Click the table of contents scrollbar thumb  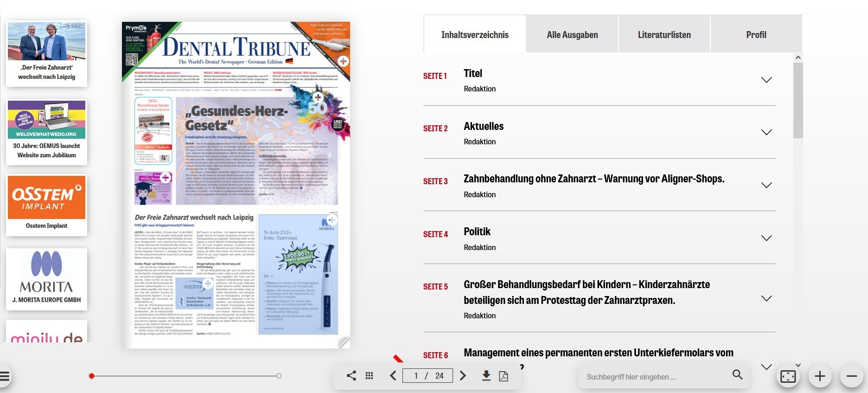pos(798,100)
